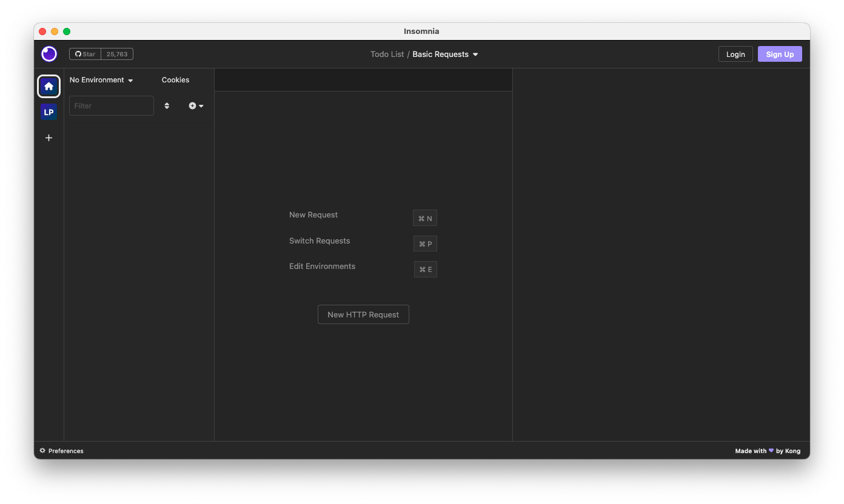
Task: Click the Sign Up button
Action: click(780, 54)
